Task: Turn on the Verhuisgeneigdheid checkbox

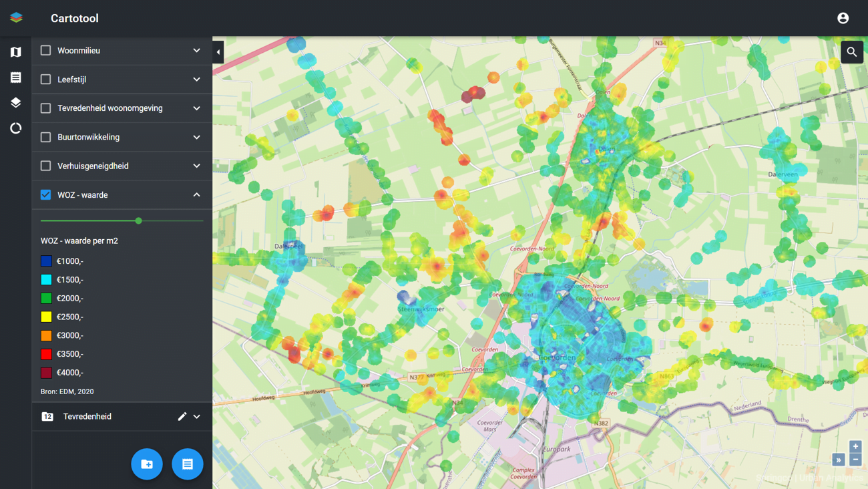Action: click(45, 166)
